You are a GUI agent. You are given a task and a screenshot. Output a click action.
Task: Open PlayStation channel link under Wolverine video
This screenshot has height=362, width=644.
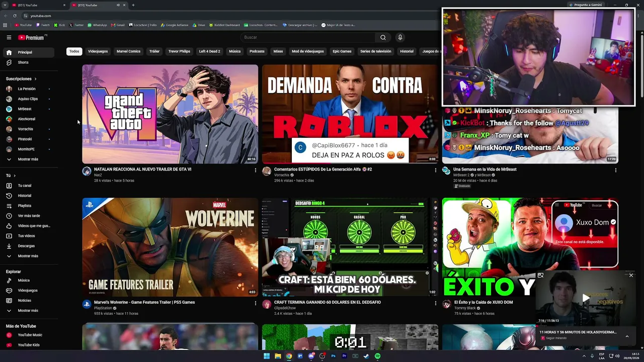[103, 308]
